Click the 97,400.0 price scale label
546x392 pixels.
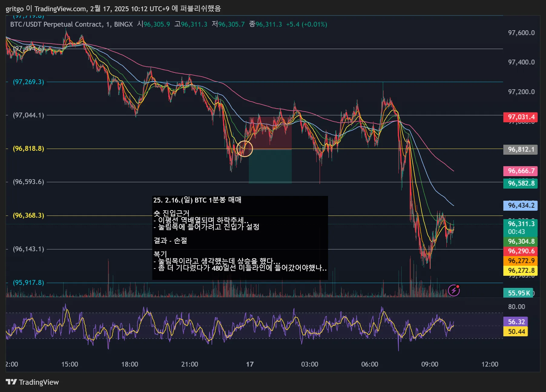[521, 62]
